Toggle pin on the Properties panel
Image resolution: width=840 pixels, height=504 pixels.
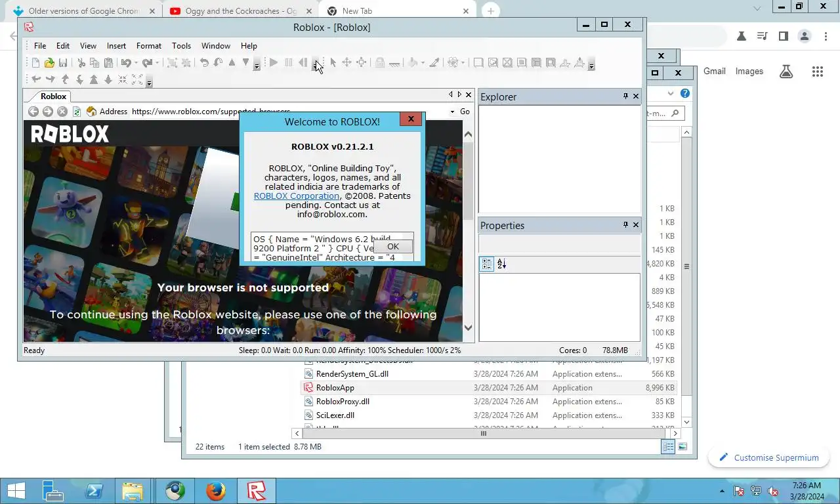point(625,225)
